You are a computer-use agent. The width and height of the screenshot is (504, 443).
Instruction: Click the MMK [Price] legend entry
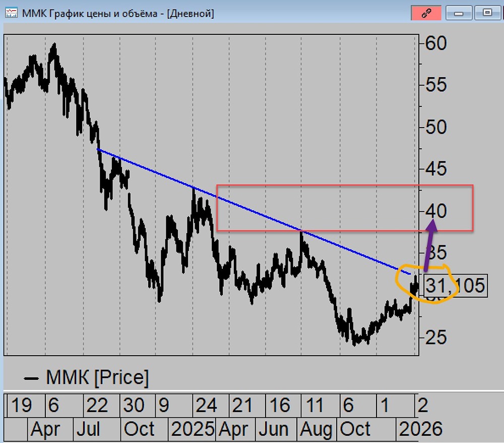click(87, 377)
